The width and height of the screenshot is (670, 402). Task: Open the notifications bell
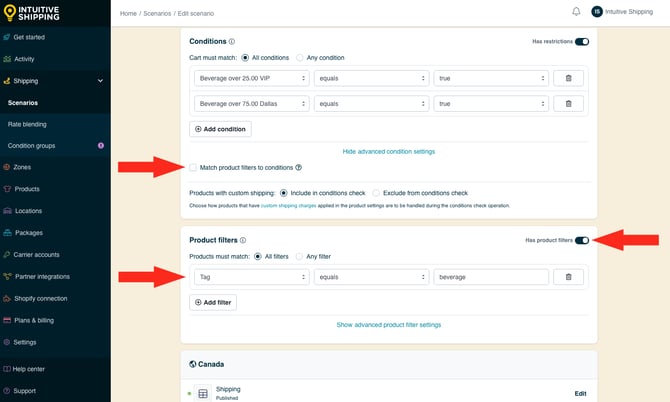point(576,12)
